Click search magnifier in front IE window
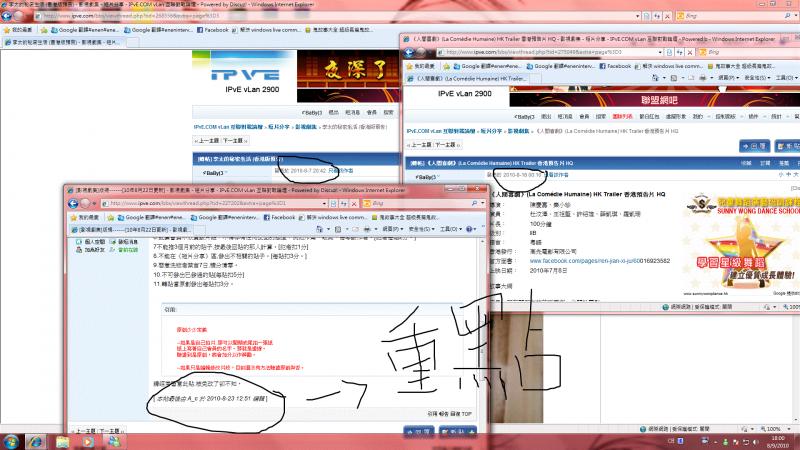 pos(474,204)
